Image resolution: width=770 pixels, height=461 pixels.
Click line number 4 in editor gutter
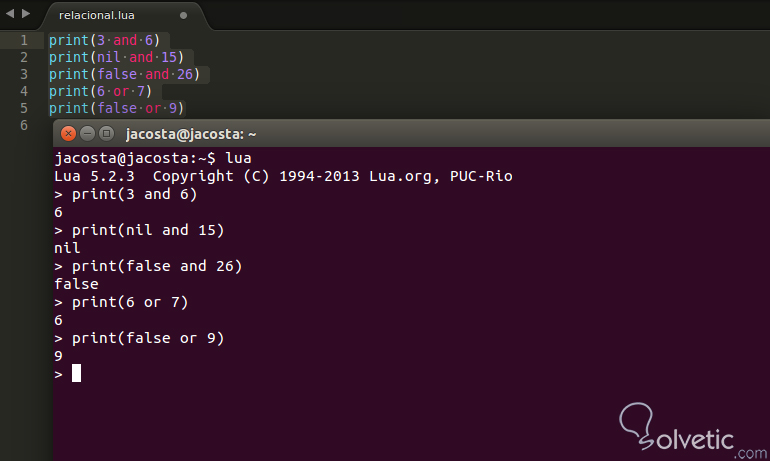[x=23, y=92]
